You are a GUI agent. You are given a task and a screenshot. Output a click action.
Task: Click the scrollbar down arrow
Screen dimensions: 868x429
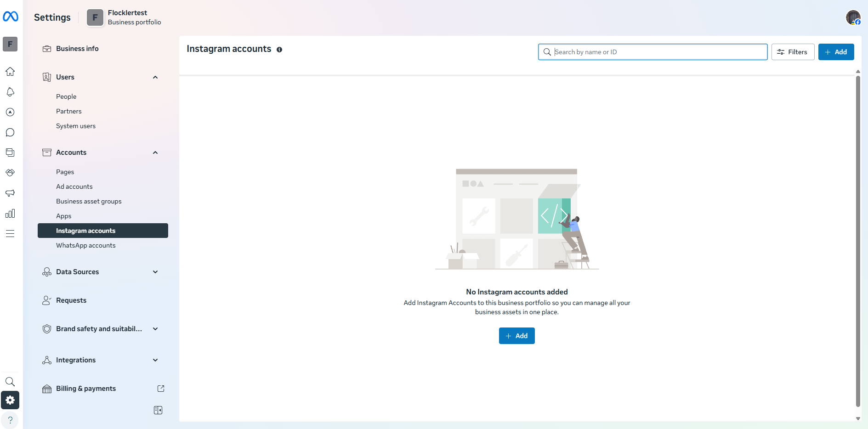[x=858, y=418]
